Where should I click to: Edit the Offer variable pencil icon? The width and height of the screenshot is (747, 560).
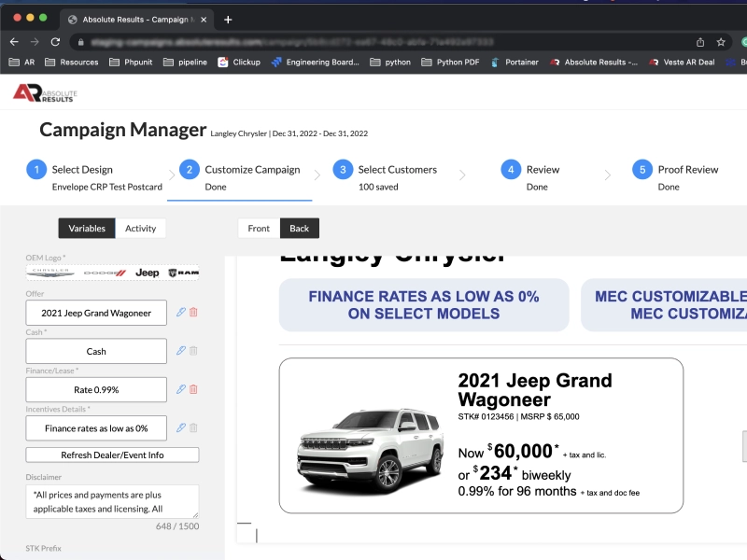(x=180, y=313)
